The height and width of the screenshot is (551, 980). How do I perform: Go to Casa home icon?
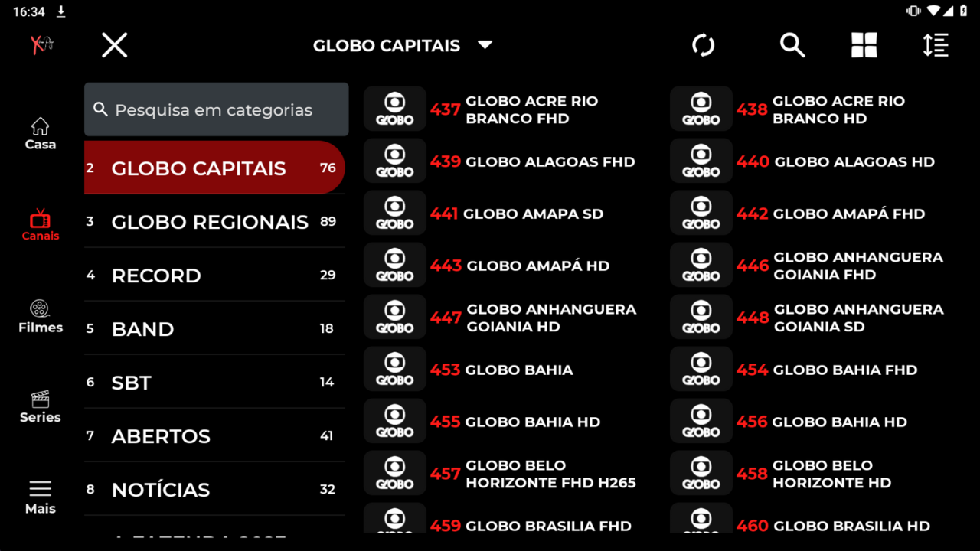(40, 133)
